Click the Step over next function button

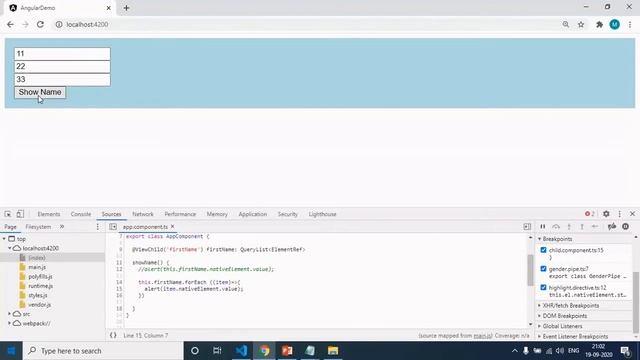[x=556, y=227]
